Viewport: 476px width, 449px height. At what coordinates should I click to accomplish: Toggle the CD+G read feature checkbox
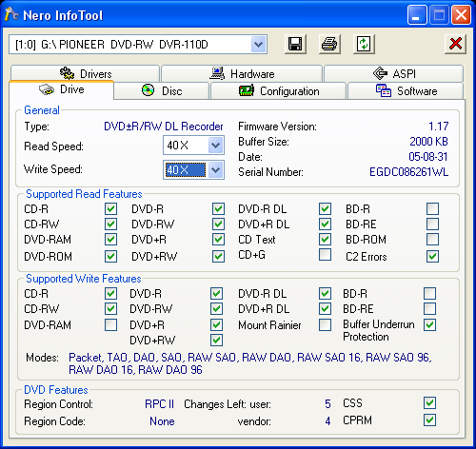pyautogui.click(x=325, y=255)
